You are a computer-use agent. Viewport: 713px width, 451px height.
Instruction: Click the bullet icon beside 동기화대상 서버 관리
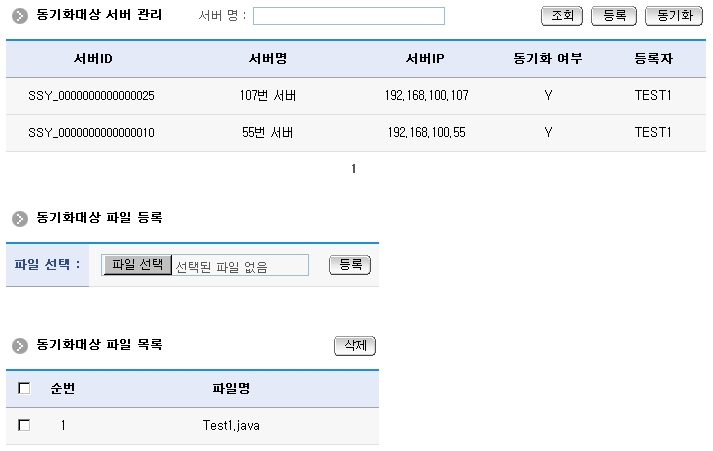tap(19, 16)
